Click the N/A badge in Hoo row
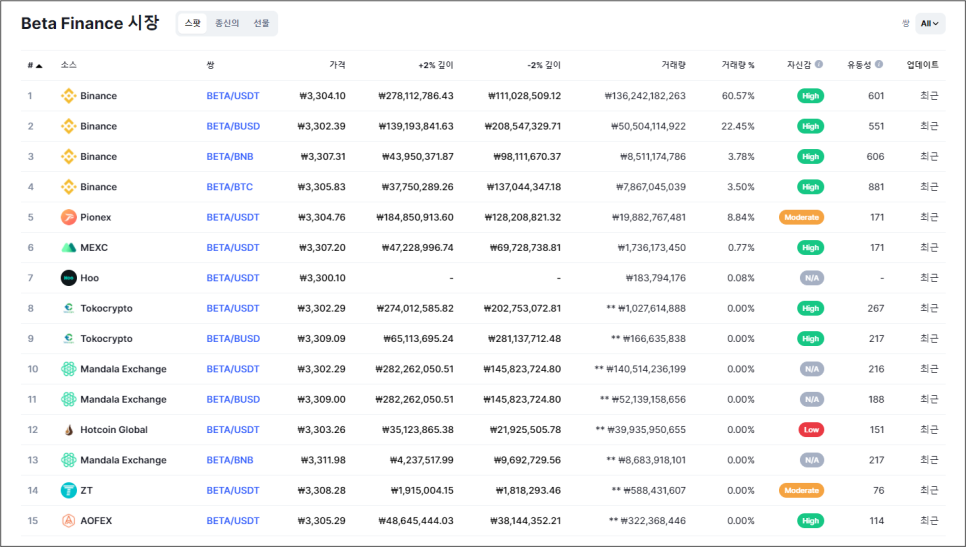966x547 pixels. [x=811, y=278]
